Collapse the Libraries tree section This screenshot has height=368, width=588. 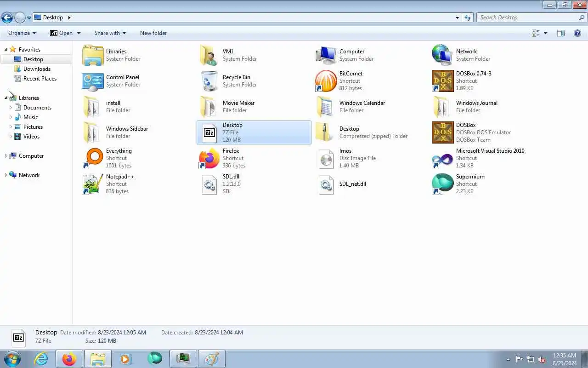point(6,98)
